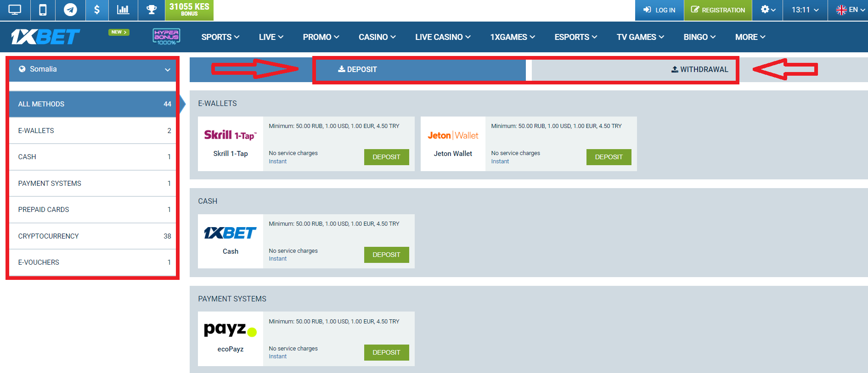Click Instant text under Skrill 1-Tap
868x373 pixels.
(277, 161)
